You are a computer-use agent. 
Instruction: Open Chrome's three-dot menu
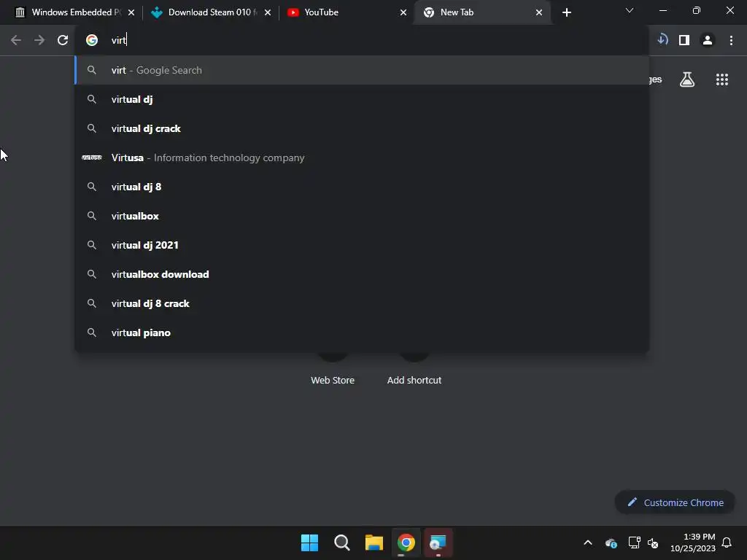[731, 40]
